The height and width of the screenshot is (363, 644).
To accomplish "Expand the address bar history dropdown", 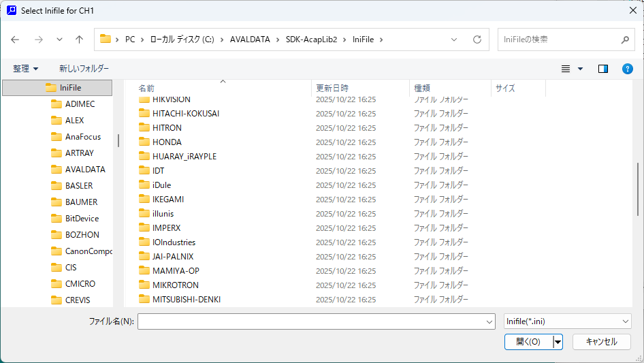I will (x=454, y=40).
